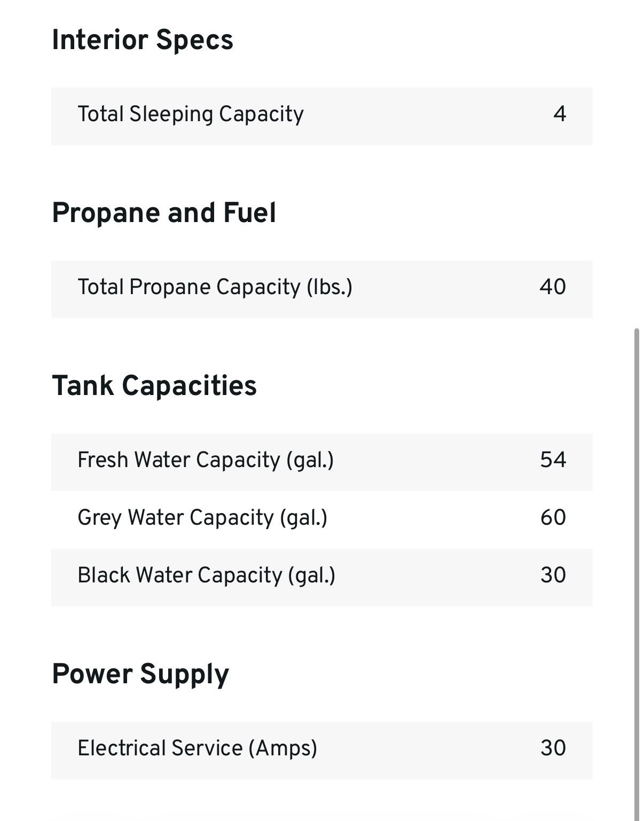644x821 pixels.
Task: Click the vertical scrollbar thumb
Action: click(x=637, y=574)
